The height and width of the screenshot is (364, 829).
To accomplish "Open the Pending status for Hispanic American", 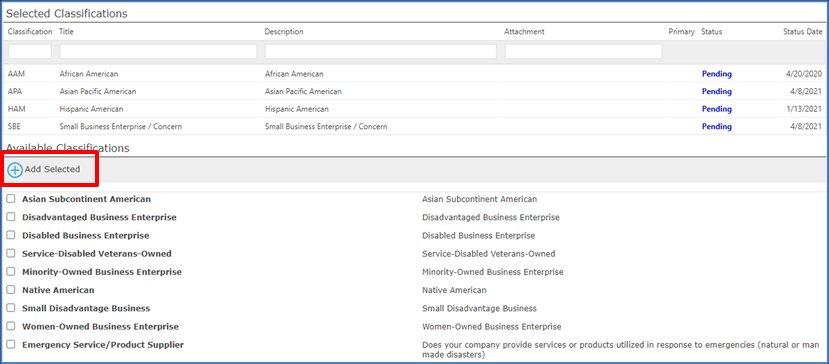I will [x=716, y=109].
